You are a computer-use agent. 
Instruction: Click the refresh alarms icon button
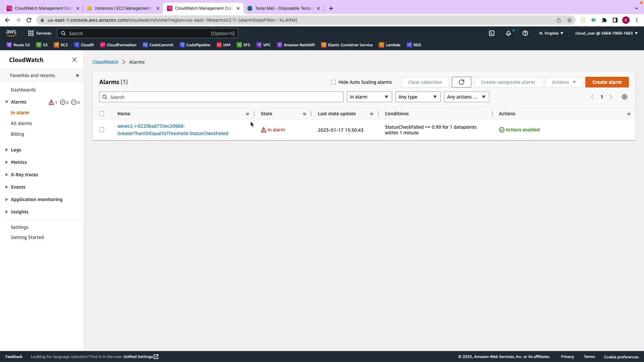(461, 82)
